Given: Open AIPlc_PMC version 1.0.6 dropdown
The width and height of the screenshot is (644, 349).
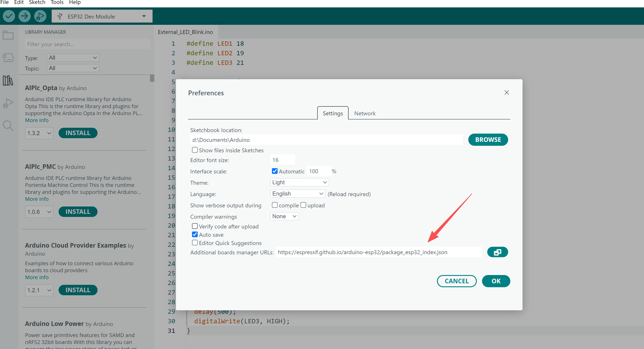Looking at the screenshot, I should pos(39,212).
